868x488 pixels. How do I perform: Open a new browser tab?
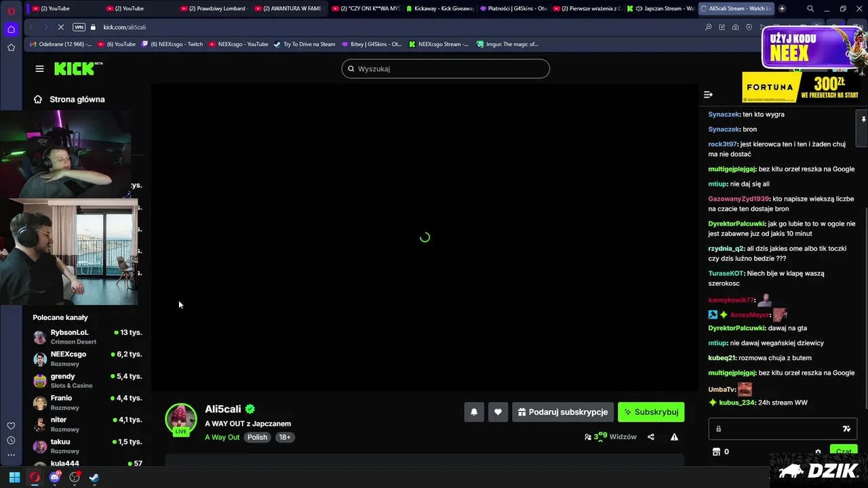(782, 9)
